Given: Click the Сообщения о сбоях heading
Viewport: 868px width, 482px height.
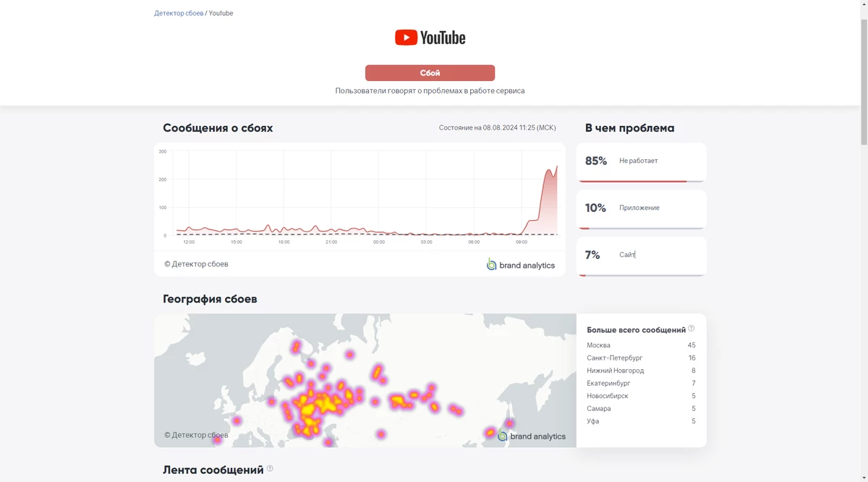Looking at the screenshot, I should tap(218, 128).
